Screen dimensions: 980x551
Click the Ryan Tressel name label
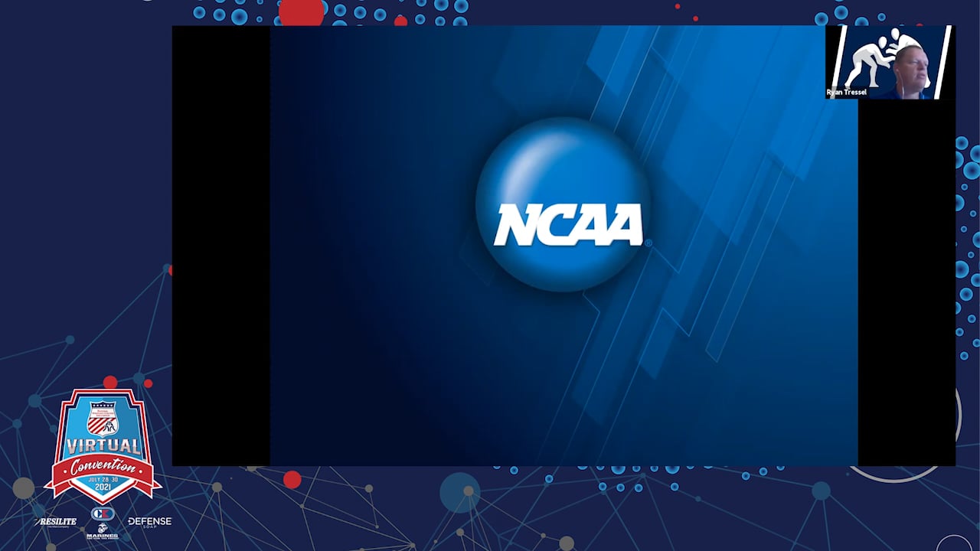pos(847,93)
